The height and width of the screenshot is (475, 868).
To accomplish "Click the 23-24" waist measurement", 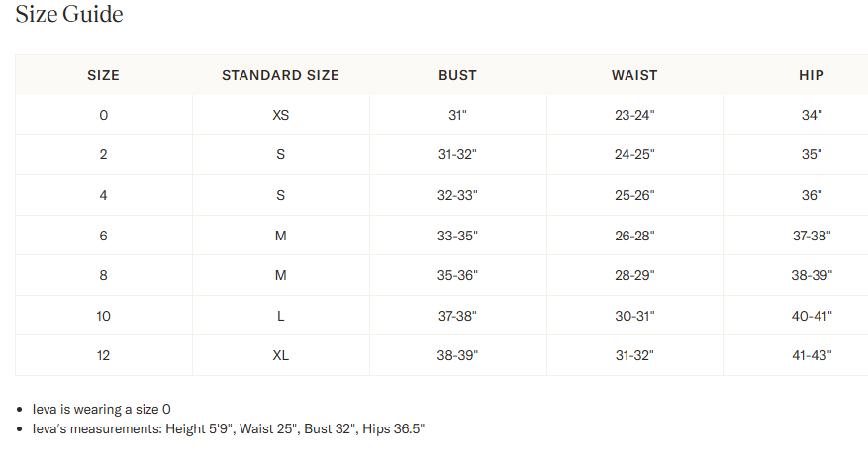I will [x=634, y=115].
